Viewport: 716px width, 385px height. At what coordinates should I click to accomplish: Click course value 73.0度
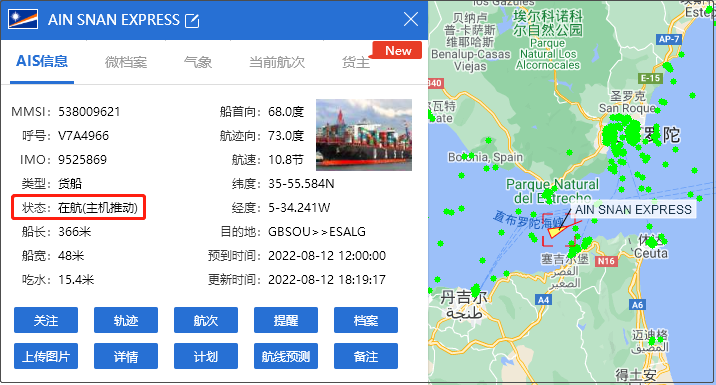point(286,136)
